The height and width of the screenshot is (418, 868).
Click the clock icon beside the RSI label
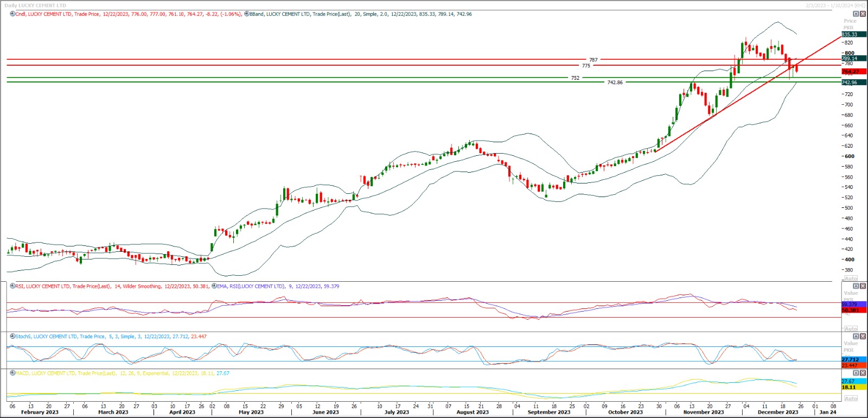pyautogui.click(x=12, y=286)
